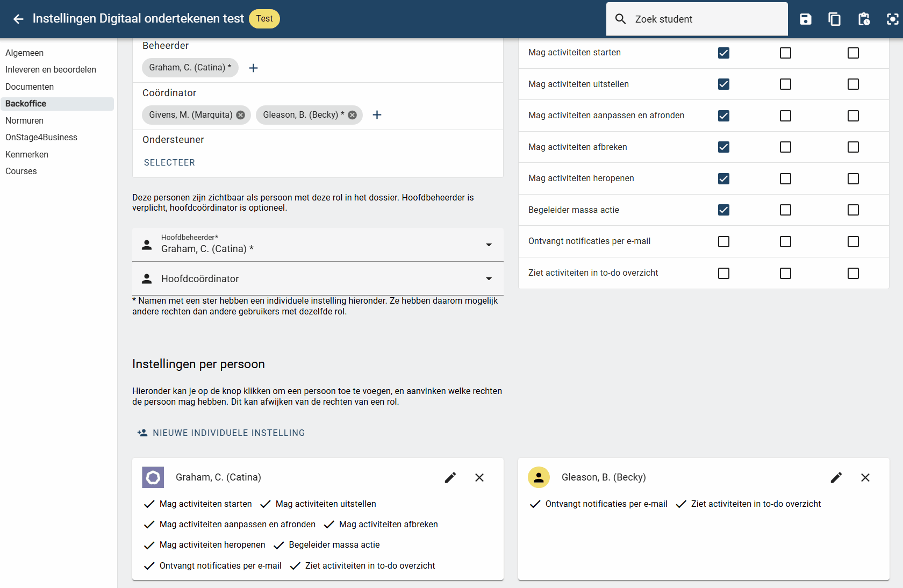Click person icon beside Hoofdbeheerder
Screen dimensions: 903x588
[x=147, y=245]
